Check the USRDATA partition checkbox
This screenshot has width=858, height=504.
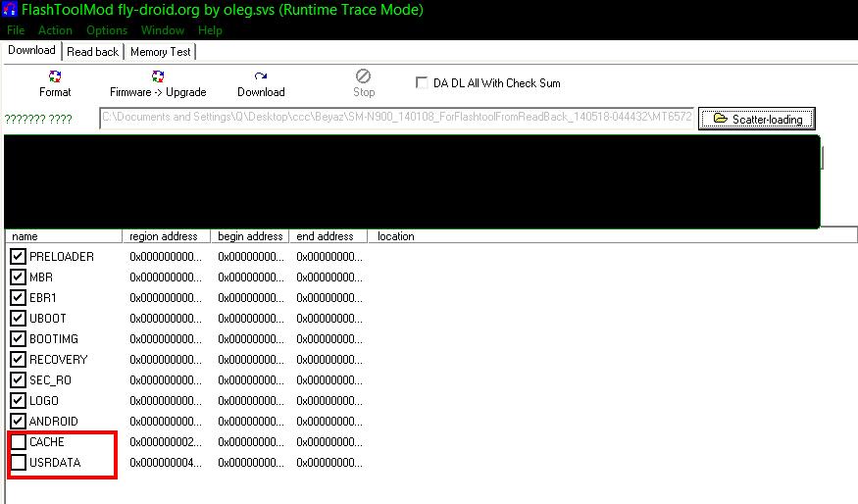click(19, 463)
